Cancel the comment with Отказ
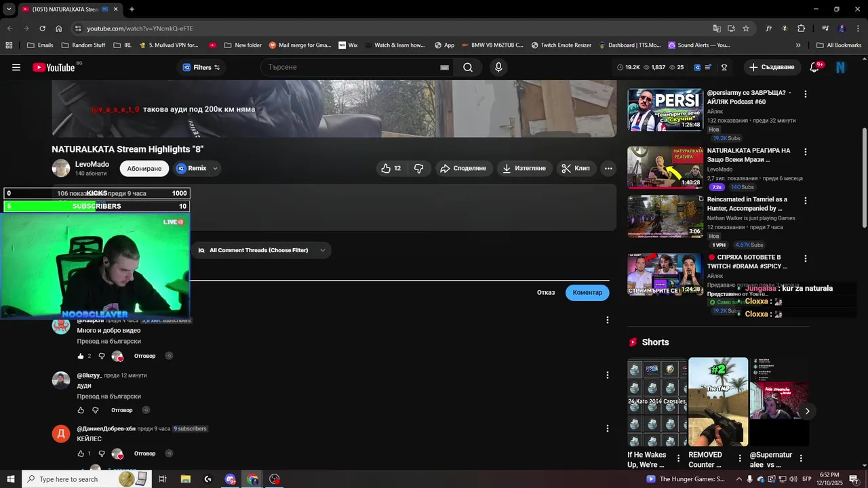868x488 pixels. (546, 292)
